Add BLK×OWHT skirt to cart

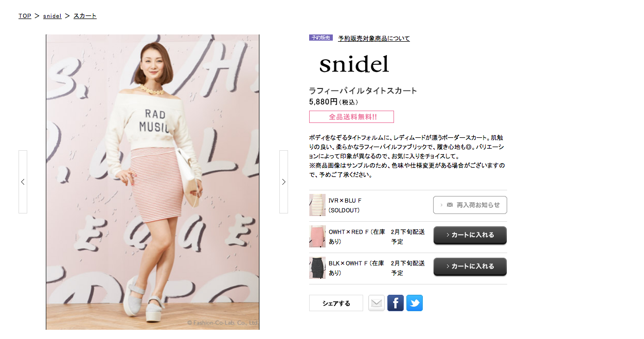tap(470, 267)
